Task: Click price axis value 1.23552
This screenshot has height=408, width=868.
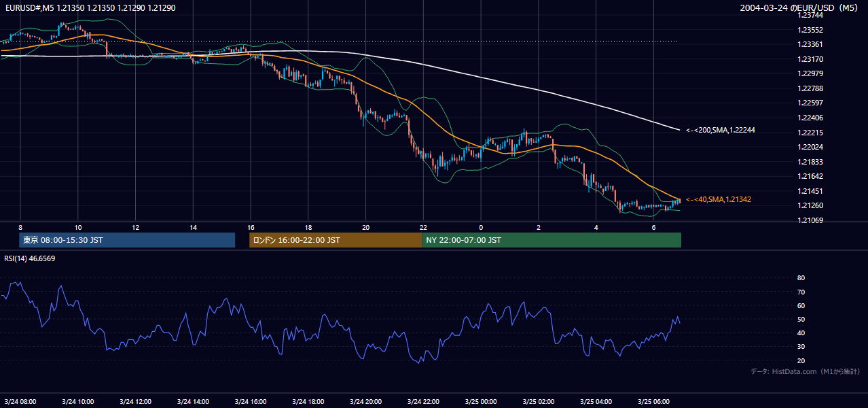Action: coord(809,30)
